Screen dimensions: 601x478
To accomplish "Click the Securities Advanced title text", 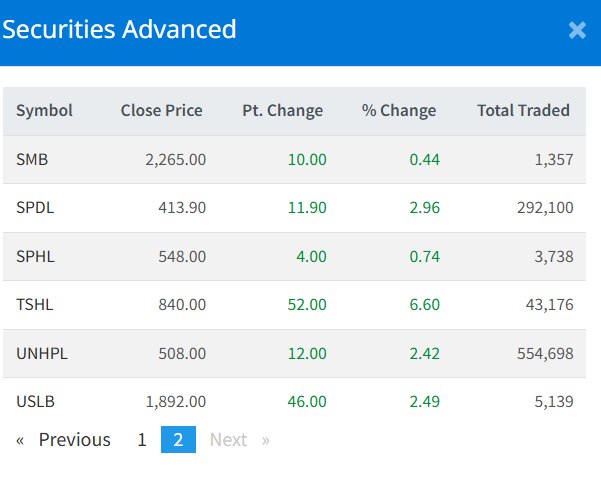I will click(x=120, y=29).
